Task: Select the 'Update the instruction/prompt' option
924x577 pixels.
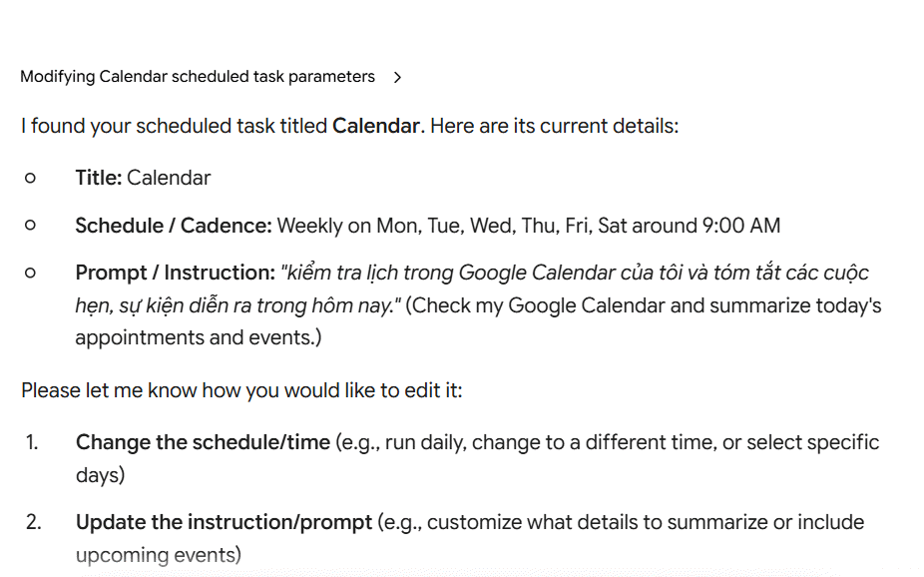Action: [x=224, y=522]
